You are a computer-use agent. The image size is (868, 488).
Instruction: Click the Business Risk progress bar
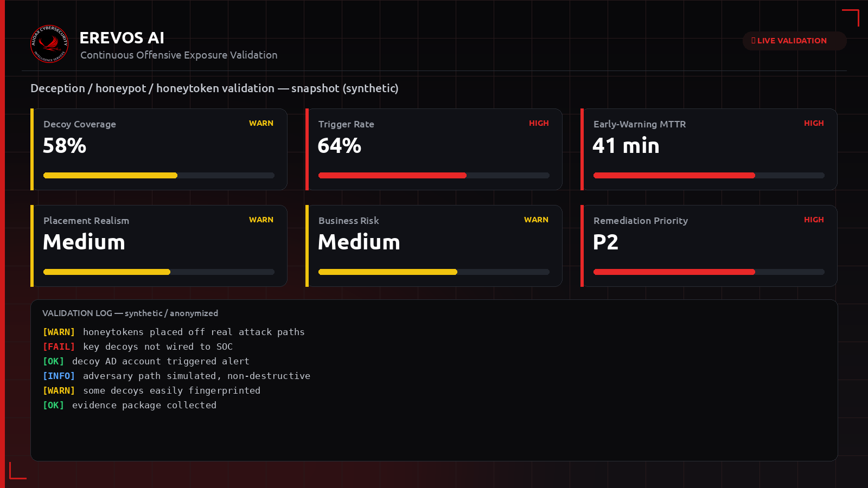[x=434, y=272]
